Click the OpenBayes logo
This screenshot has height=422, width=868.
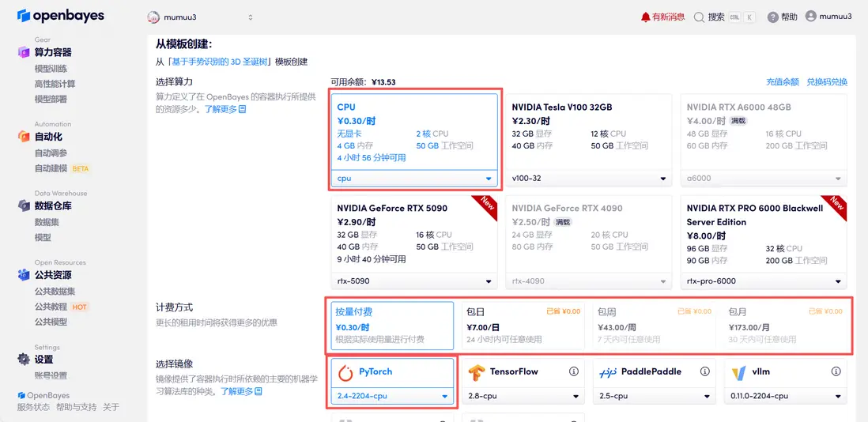(x=61, y=16)
